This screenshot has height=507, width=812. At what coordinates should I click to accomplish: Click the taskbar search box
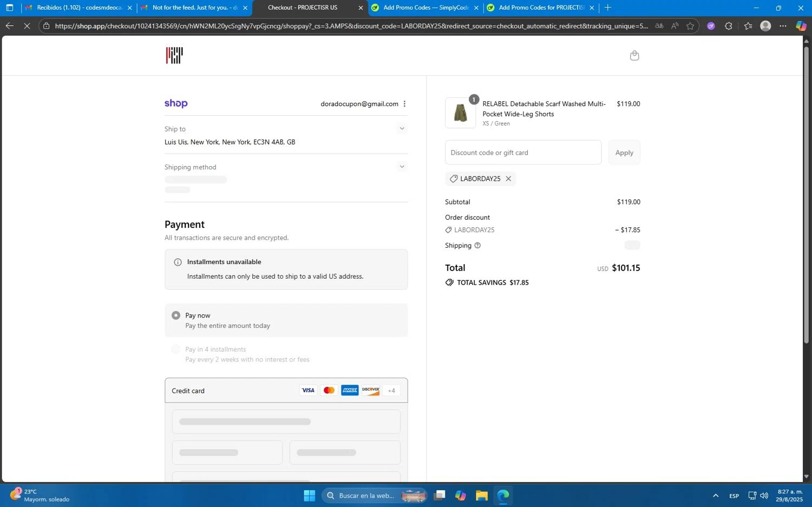[x=375, y=496]
